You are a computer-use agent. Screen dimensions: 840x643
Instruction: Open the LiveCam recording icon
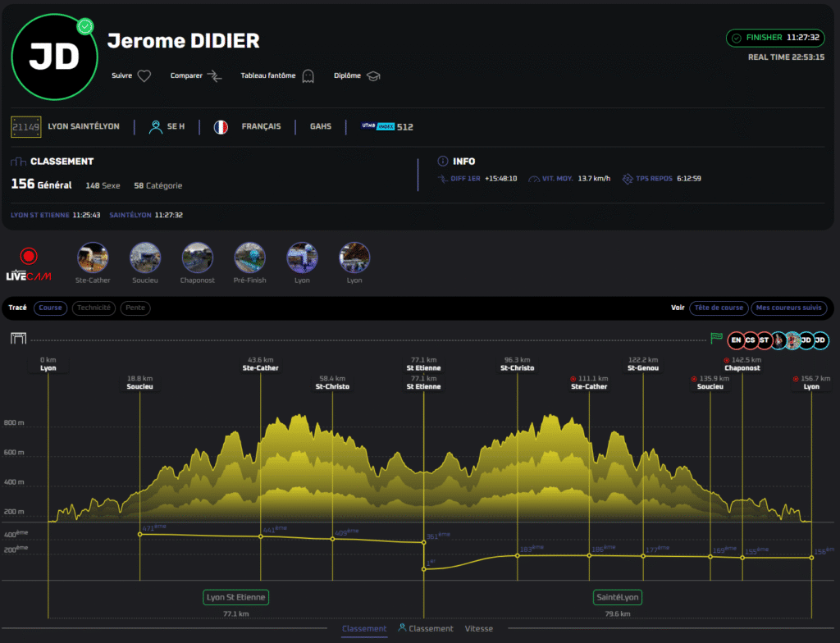pyautogui.click(x=29, y=257)
